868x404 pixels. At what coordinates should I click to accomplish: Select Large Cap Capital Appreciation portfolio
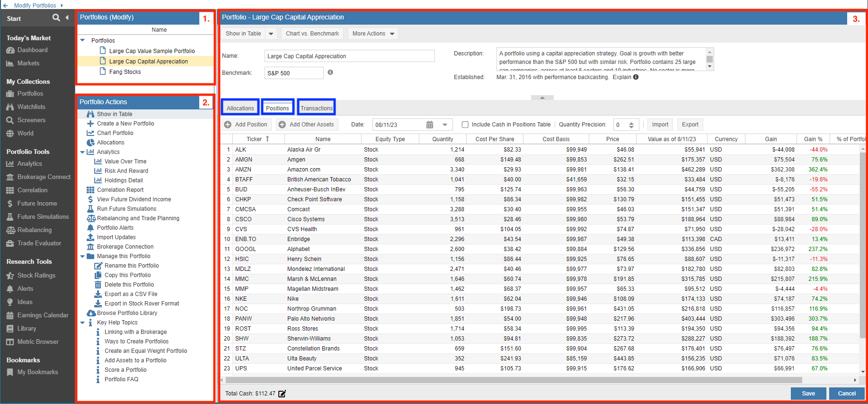[x=149, y=62]
